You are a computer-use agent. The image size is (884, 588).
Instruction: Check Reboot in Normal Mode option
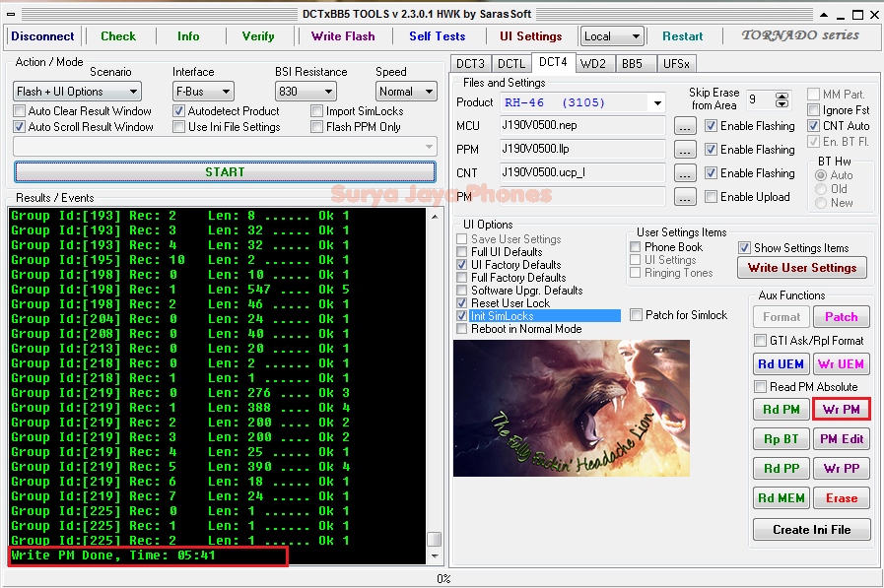point(462,329)
